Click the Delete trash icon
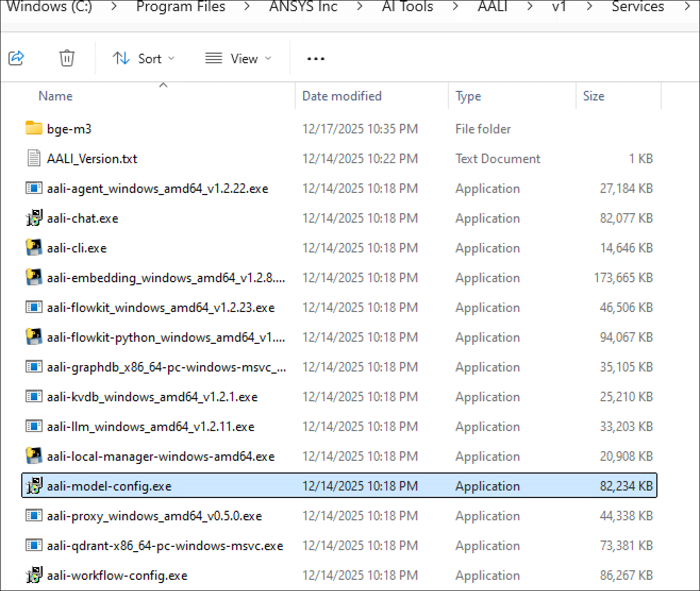This screenshot has height=591, width=700. tap(66, 58)
